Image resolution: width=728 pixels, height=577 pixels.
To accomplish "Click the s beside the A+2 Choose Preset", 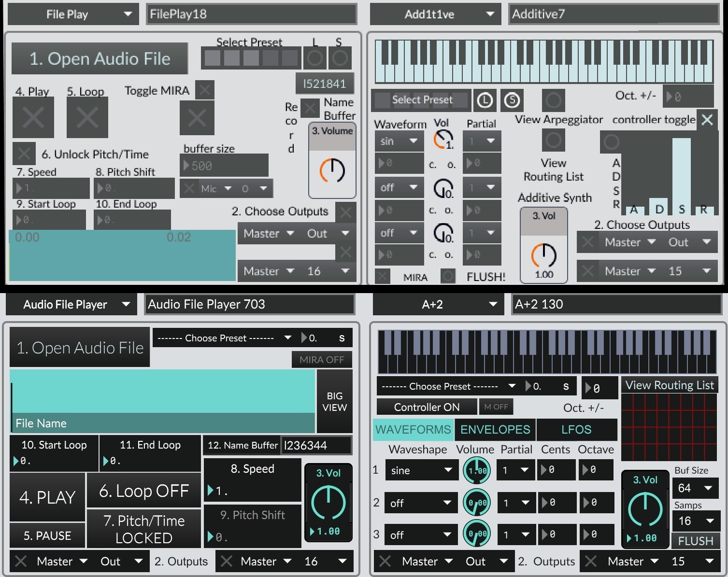I will point(566,386).
